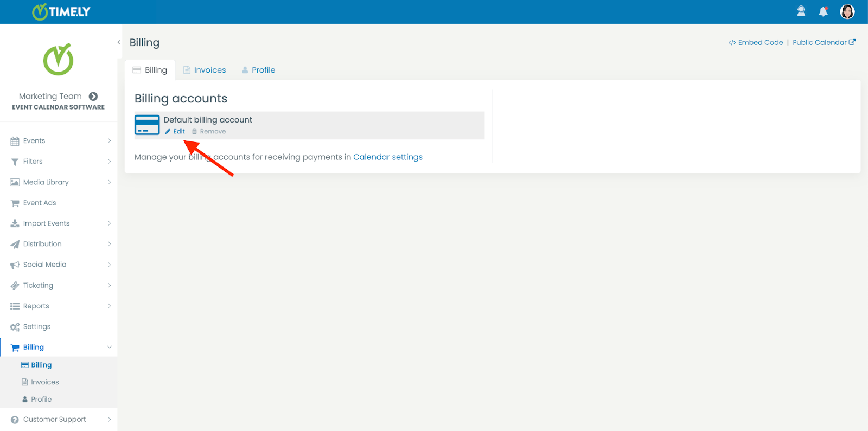The width and height of the screenshot is (868, 431).
Task: Edit the default billing account
Action: pyautogui.click(x=175, y=132)
